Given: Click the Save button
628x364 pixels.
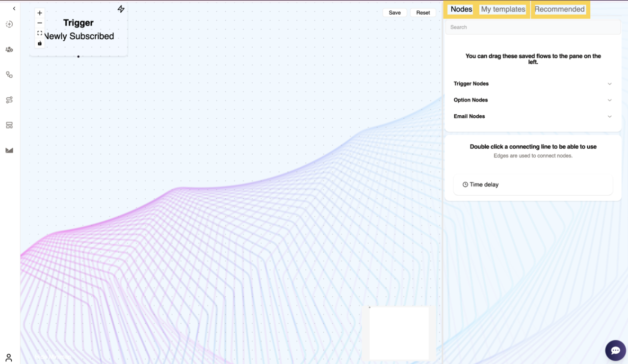Looking at the screenshot, I should pos(395,13).
